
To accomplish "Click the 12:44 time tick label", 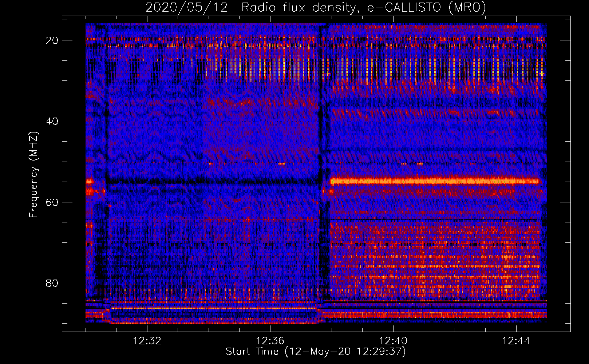I will (516, 341).
